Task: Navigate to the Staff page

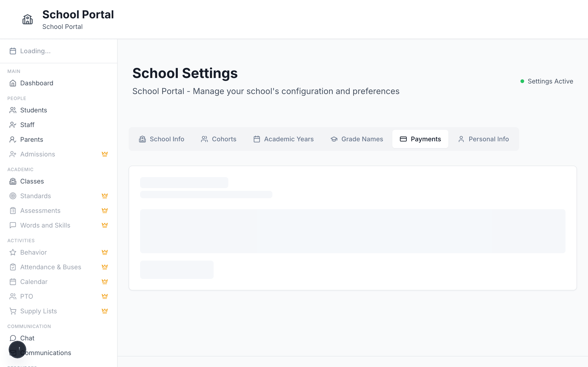Action: (x=27, y=125)
